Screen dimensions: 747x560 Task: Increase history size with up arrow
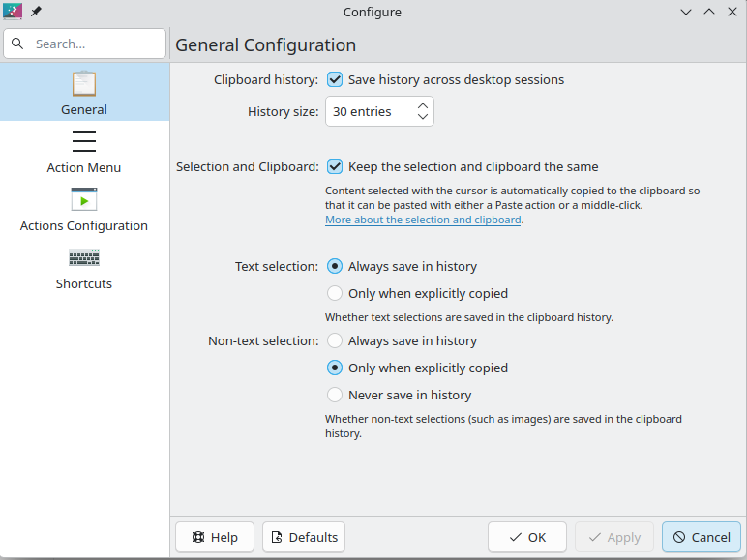[423, 105]
